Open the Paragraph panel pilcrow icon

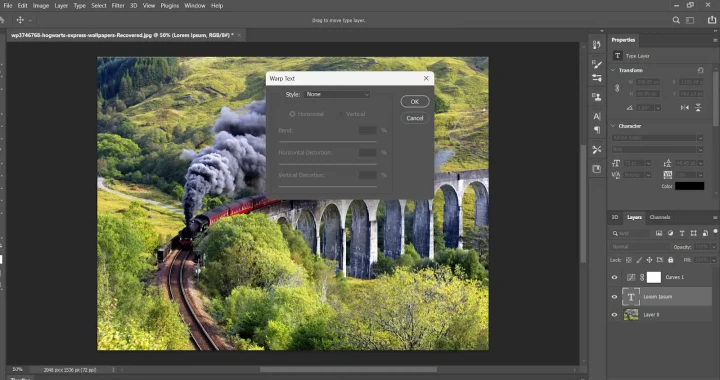pos(596,130)
